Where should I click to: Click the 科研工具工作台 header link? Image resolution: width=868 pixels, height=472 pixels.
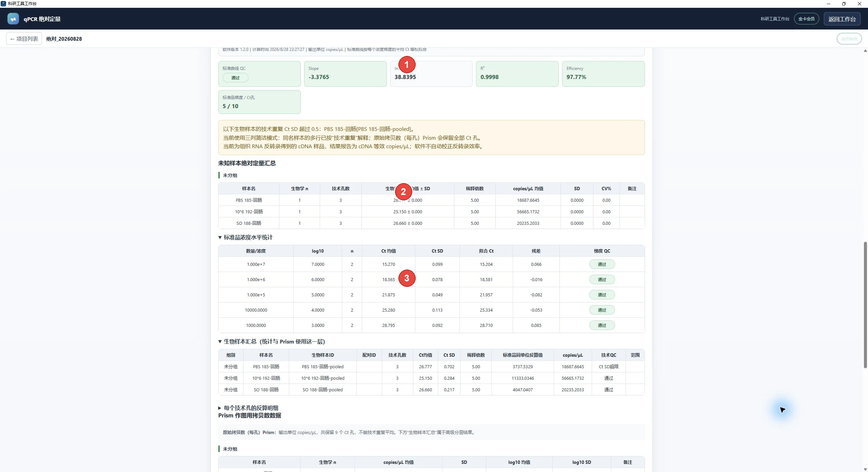775,19
